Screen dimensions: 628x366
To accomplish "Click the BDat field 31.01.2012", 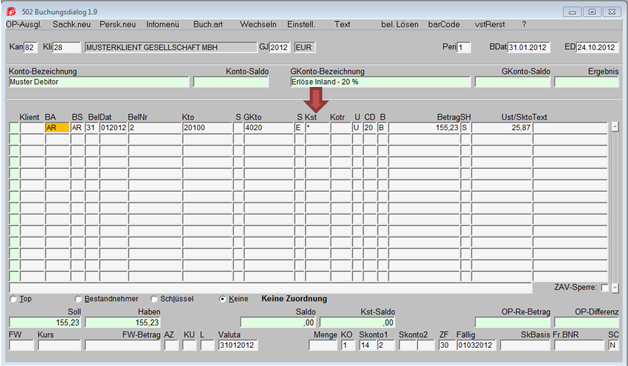I will [529, 48].
